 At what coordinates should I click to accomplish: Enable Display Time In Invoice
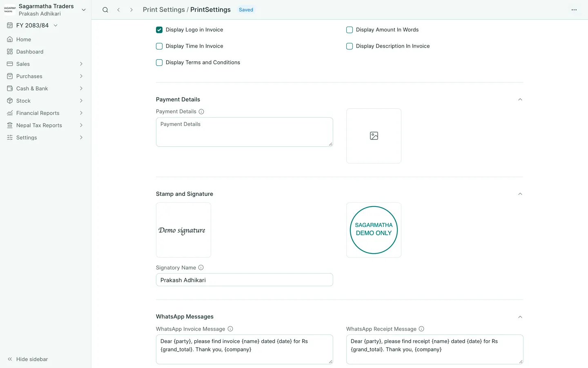[x=159, y=46]
